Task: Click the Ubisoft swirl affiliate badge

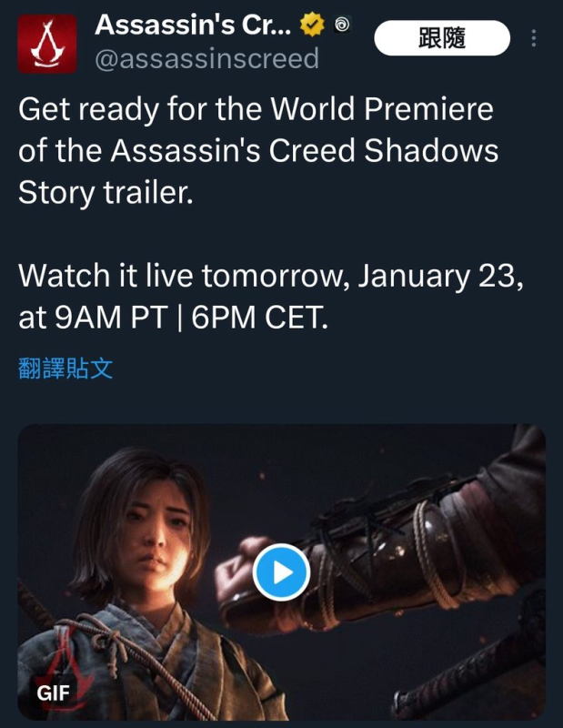Action: (x=343, y=25)
